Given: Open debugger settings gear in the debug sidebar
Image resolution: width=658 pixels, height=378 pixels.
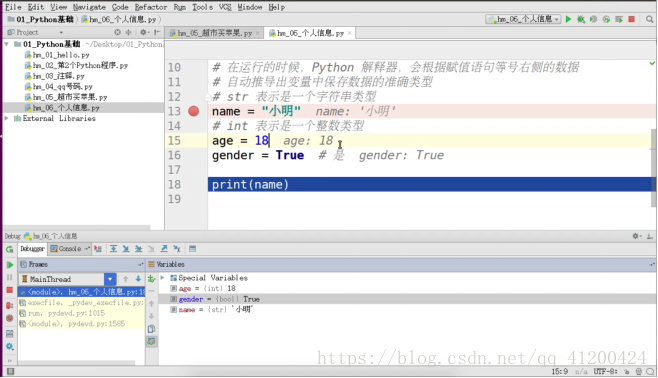Looking at the screenshot, I should [10, 347].
